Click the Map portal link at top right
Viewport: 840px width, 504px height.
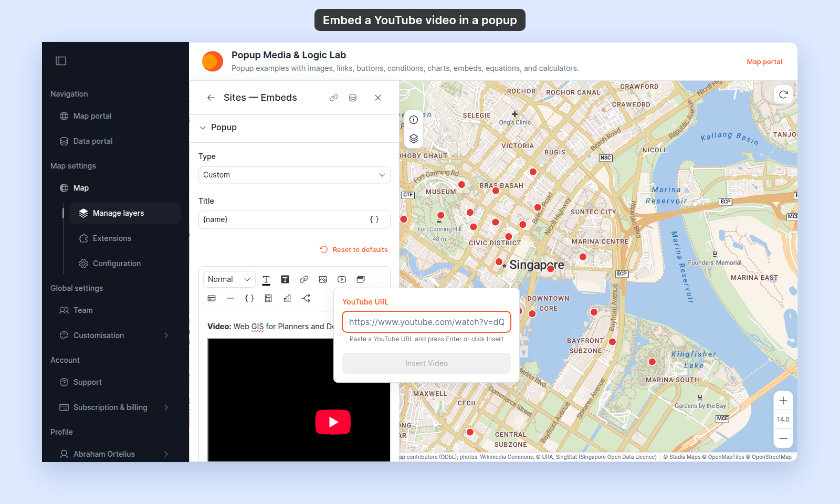pos(764,61)
